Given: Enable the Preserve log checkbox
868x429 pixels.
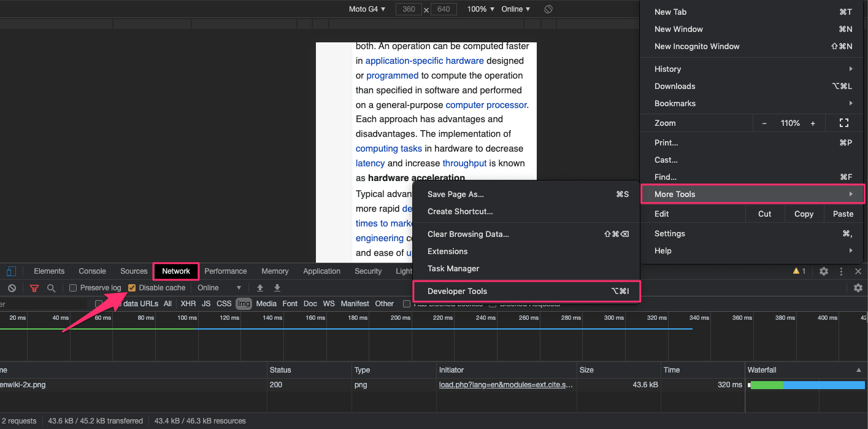Looking at the screenshot, I should click(73, 288).
